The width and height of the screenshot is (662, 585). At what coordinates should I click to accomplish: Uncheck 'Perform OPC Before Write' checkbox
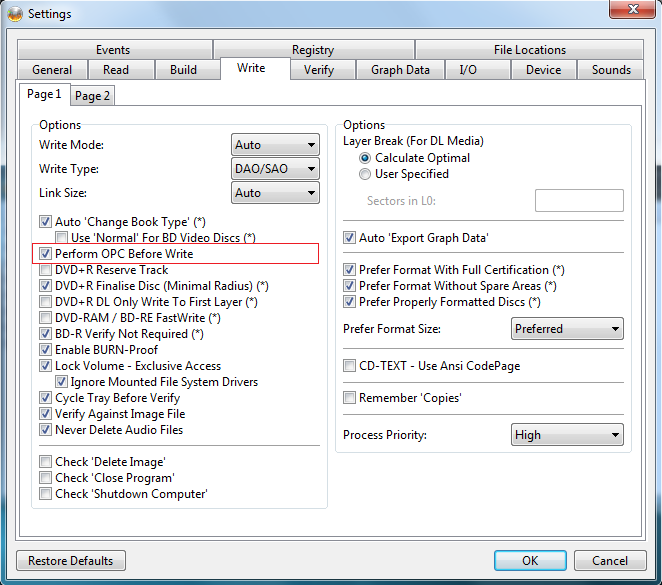tap(46, 254)
